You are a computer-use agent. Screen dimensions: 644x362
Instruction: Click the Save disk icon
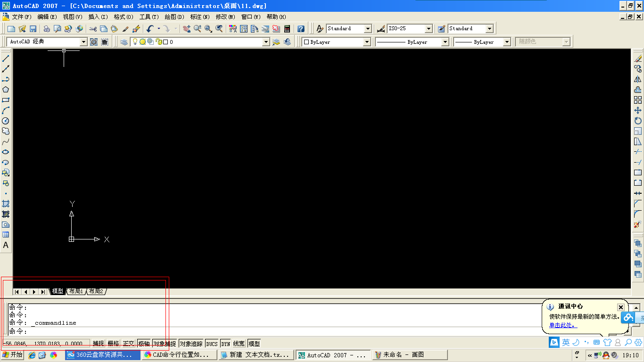coord(33,29)
